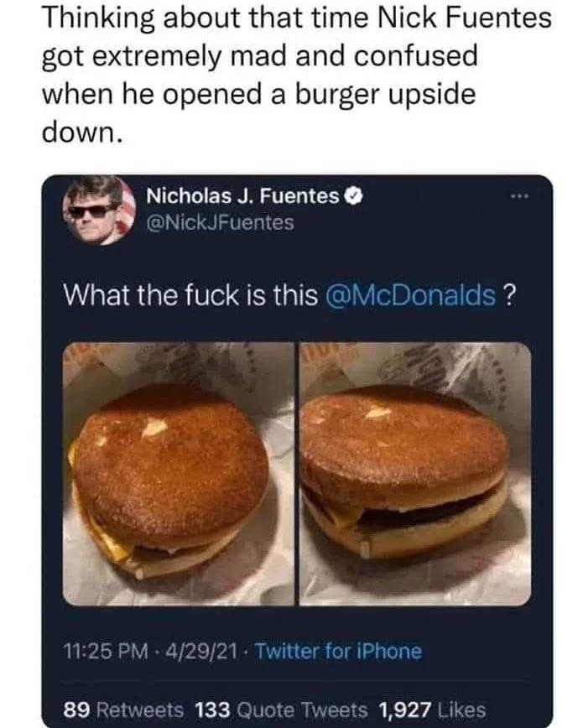
Task: Open the three-dot more options menu
Action: point(519,197)
